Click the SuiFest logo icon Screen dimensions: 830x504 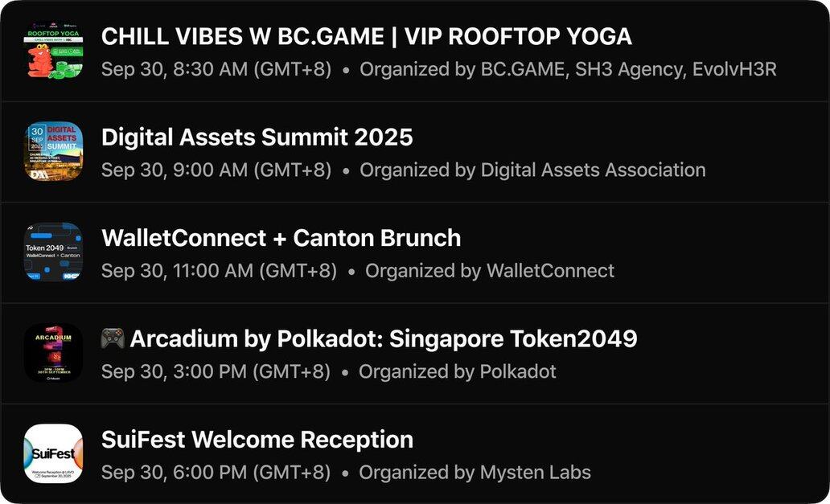coord(53,453)
